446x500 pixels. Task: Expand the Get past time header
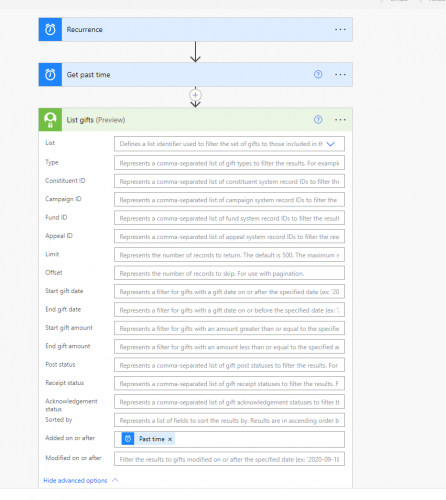195,75
